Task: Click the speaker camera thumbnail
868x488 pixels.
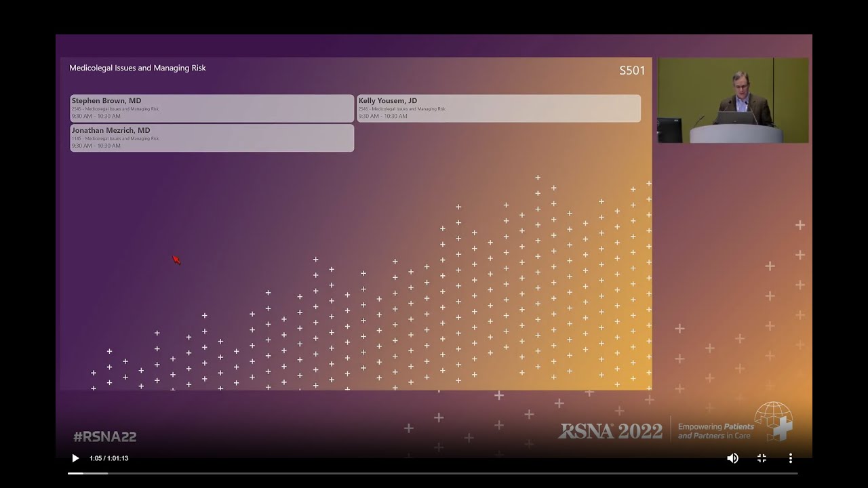Action: 733,100
